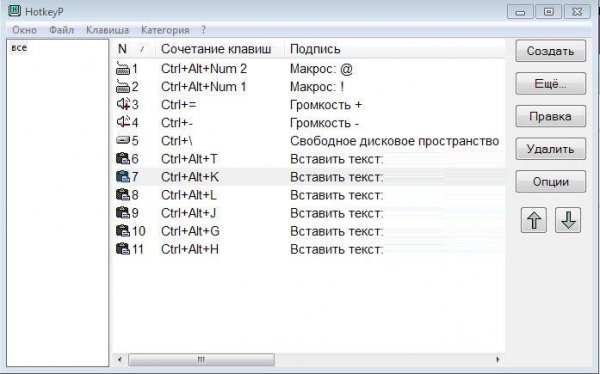The height and width of the screenshot is (374, 600).
Task: Click the clipboard icon in row 11
Action: [x=123, y=249]
